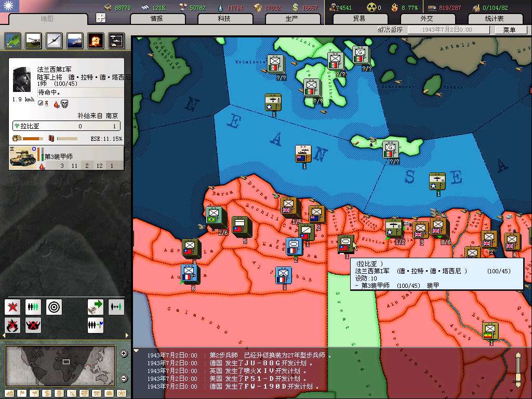Switch to the 统计表 tab
Screen dimensions: 532x399
tap(495, 19)
